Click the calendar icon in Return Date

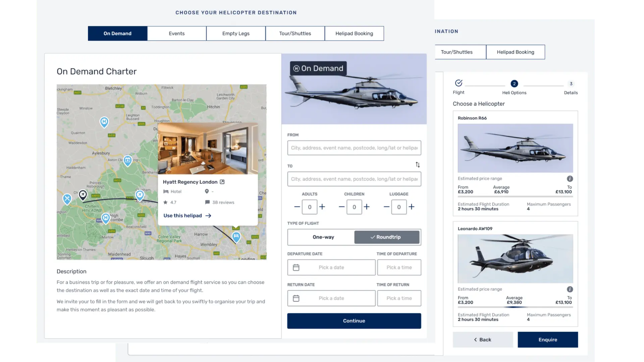(296, 298)
